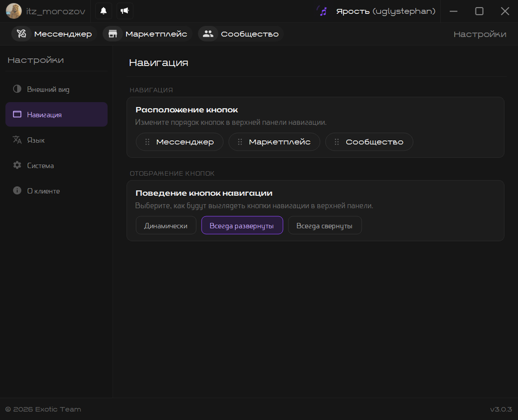
Task: Click the Навигация window icon in sidebar
Action: (x=17, y=114)
